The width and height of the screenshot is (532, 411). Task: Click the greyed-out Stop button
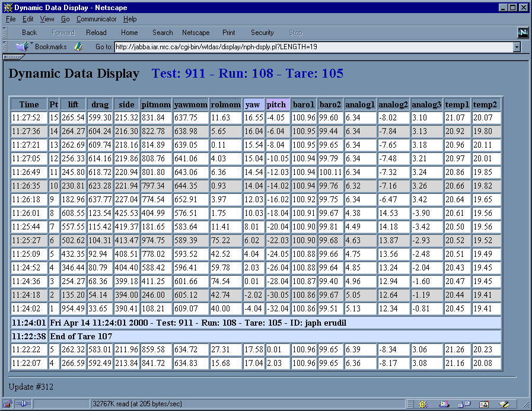[295, 33]
